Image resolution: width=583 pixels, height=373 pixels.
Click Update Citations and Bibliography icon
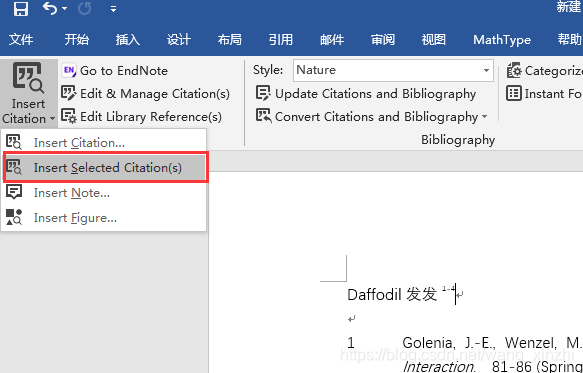(x=263, y=93)
